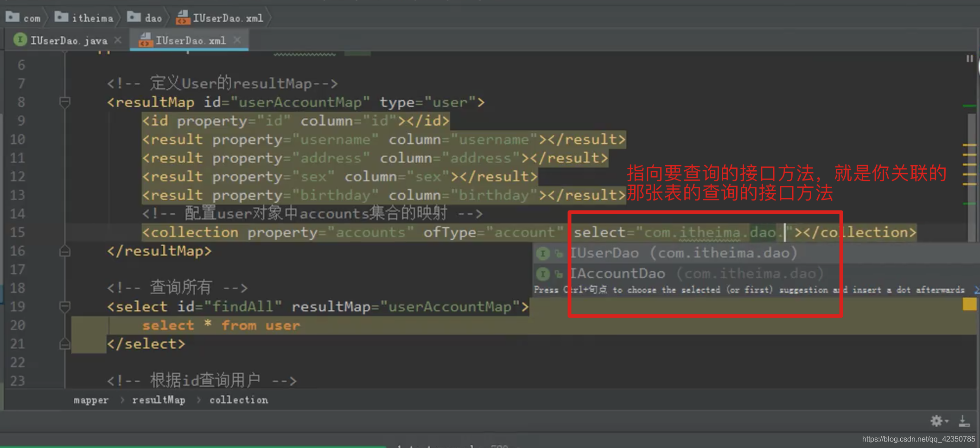This screenshot has width=980, height=448.
Task: Click the yellow warning marker in the right gutter
Action: click(969, 304)
